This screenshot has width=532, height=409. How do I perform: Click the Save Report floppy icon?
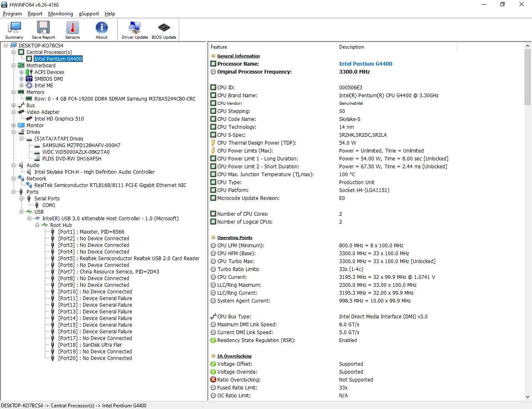(43, 30)
